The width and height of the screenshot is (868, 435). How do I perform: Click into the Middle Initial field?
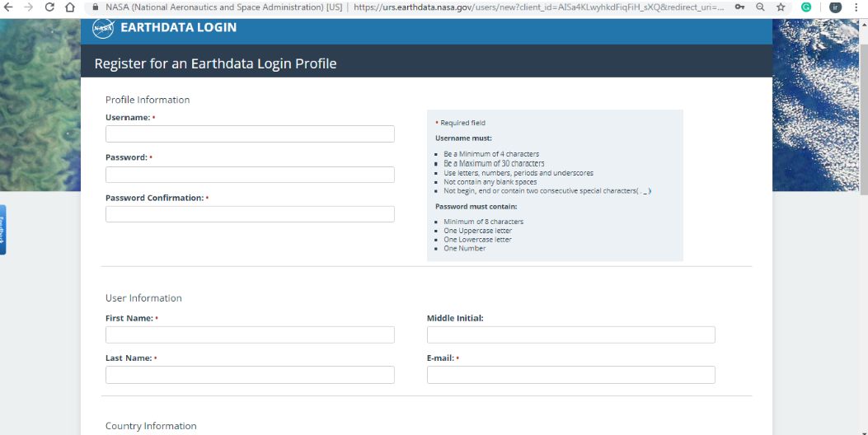pos(570,334)
